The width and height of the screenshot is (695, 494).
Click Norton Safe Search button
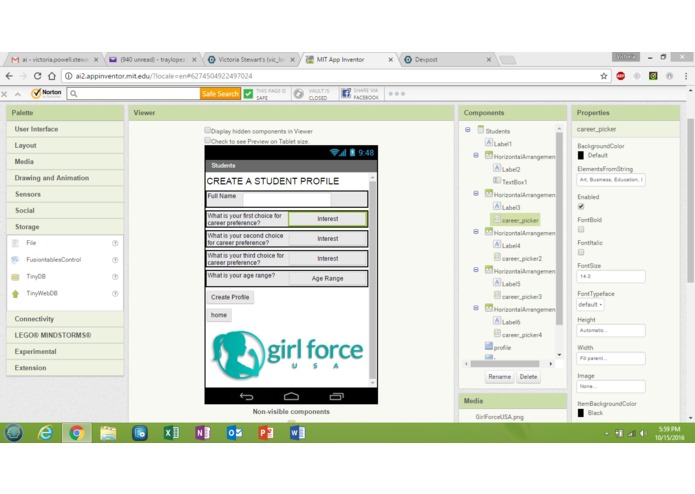point(220,93)
